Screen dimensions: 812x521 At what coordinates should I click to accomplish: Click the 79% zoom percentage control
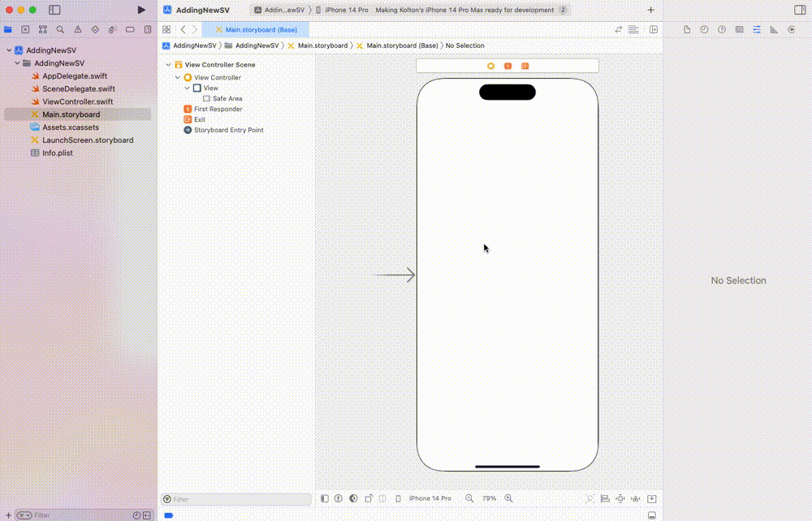[x=488, y=498]
